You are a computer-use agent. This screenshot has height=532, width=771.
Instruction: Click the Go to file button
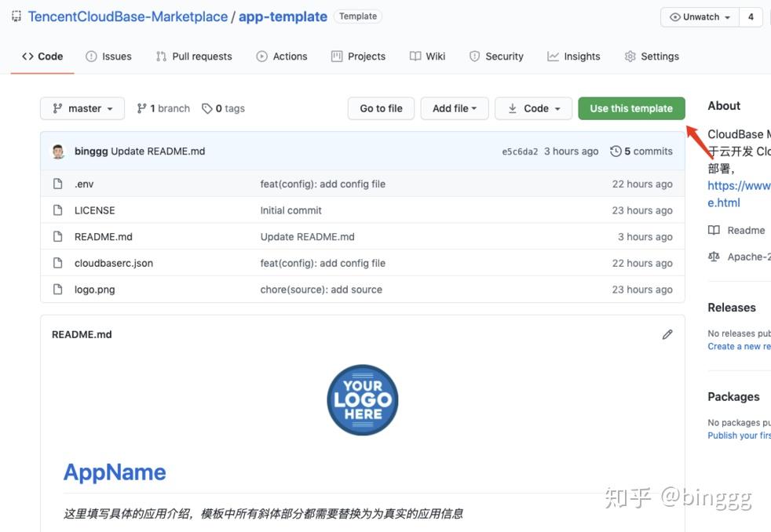tap(381, 108)
